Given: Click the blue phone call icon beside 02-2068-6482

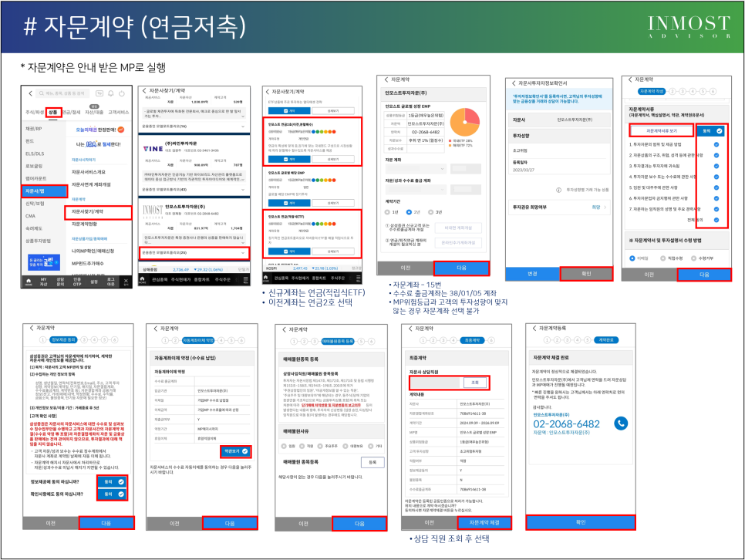Looking at the screenshot, I should (621, 423).
